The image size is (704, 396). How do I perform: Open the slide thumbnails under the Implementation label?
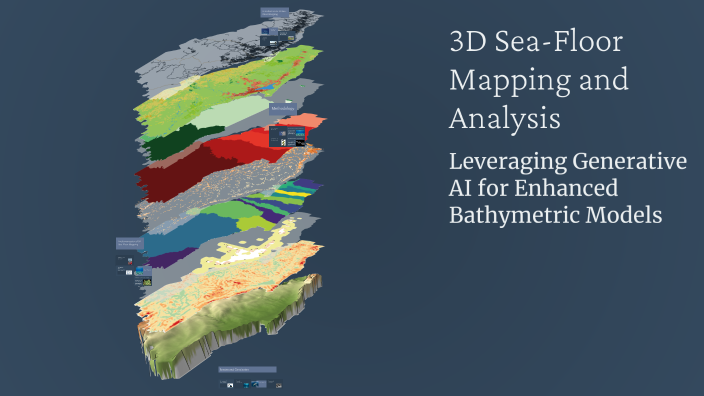point(134,271)
